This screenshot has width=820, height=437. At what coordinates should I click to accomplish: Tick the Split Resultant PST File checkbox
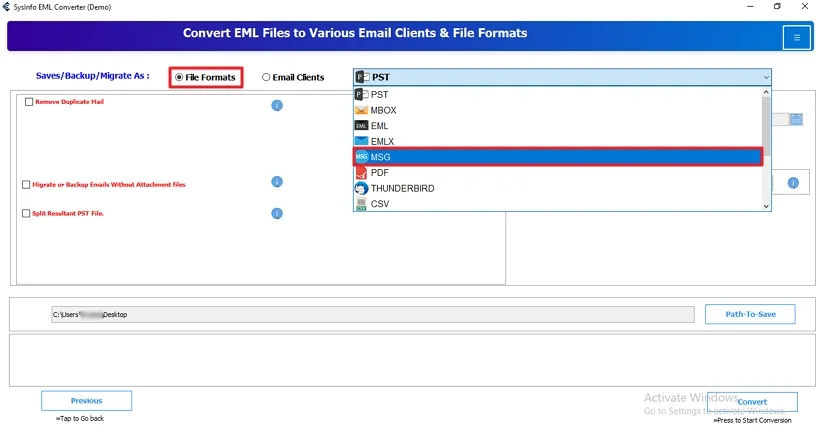[26, 213]
